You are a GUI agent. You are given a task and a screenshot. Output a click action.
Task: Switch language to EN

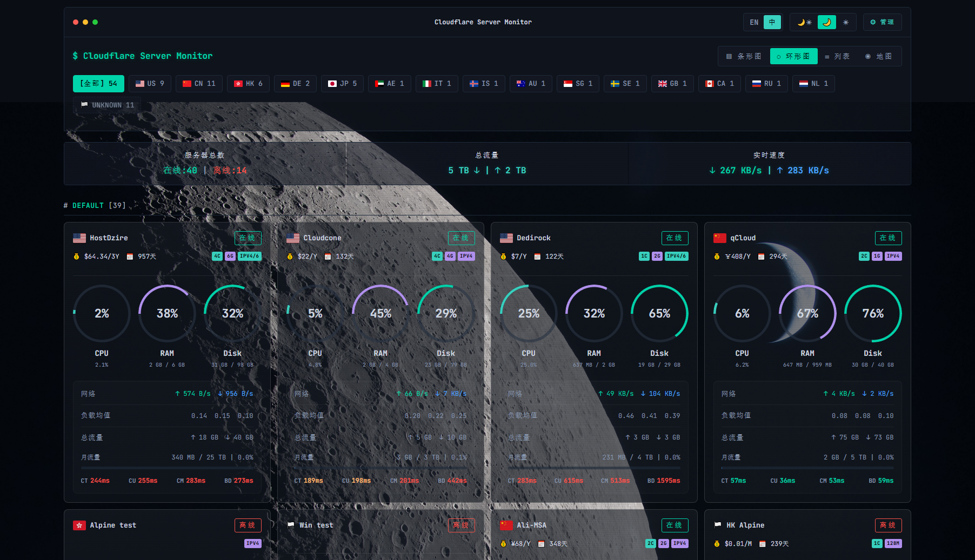coord(754,22)
